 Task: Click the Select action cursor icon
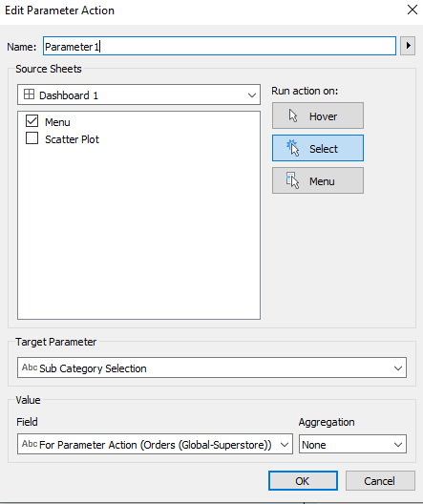pyautogui.click(x=293, y=148)
